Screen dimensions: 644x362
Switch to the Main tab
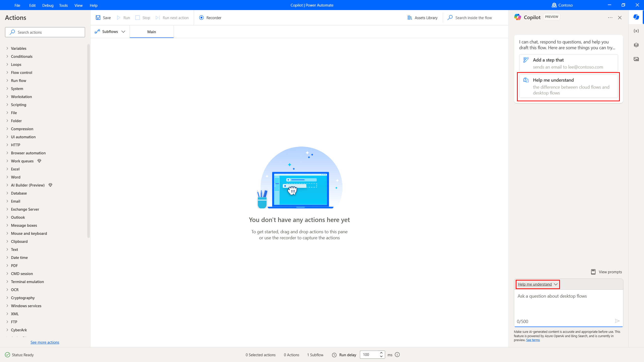(151, 31)
